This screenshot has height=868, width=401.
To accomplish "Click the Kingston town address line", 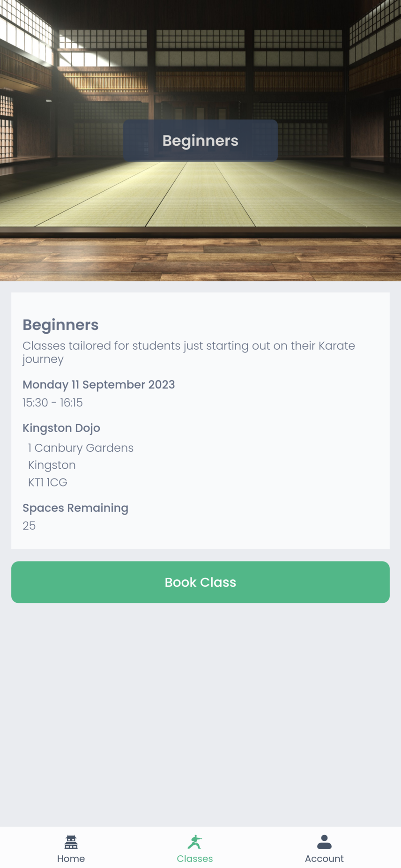I will click(x=52, y=465).
